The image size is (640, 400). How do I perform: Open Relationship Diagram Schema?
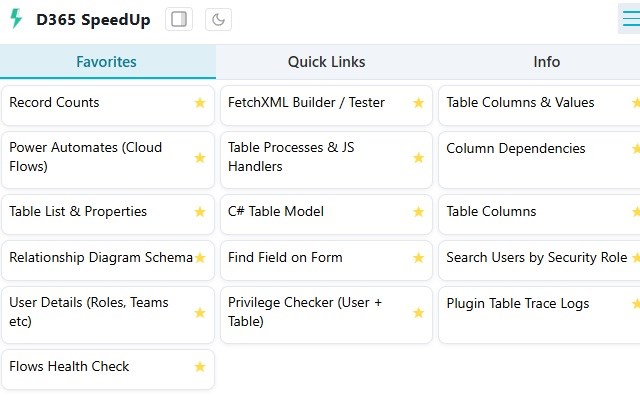108,260
